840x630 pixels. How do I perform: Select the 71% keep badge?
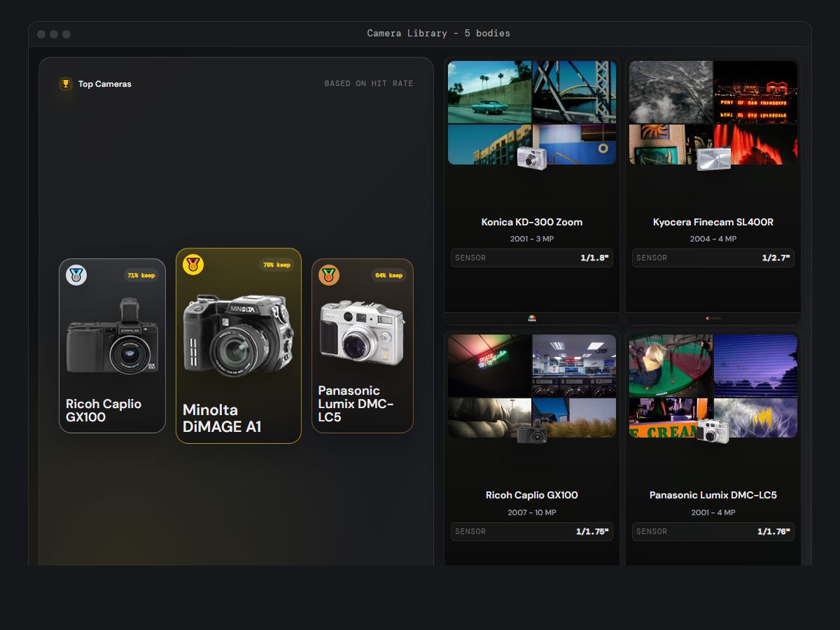click(141, 275)
